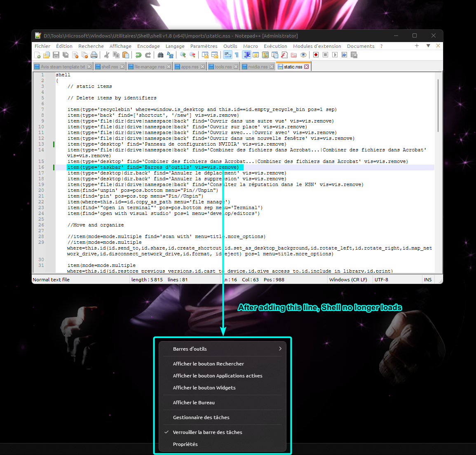Click the INS status bar indicator

[428, 280]
